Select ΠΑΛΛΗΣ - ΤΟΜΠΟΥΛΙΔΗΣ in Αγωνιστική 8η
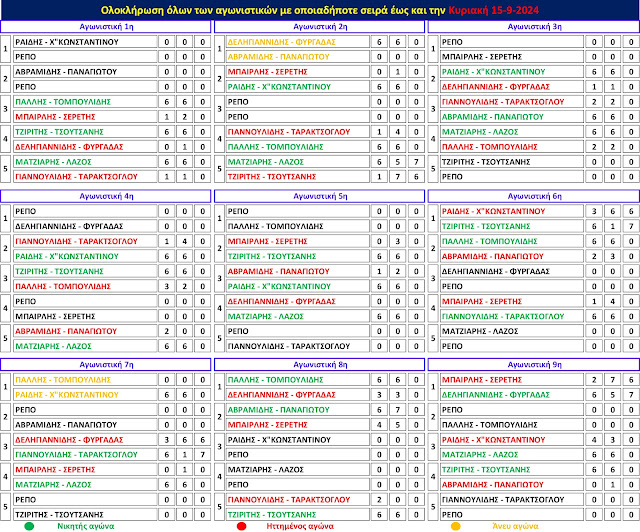This screenshot has width=640, height=532. 298,380
